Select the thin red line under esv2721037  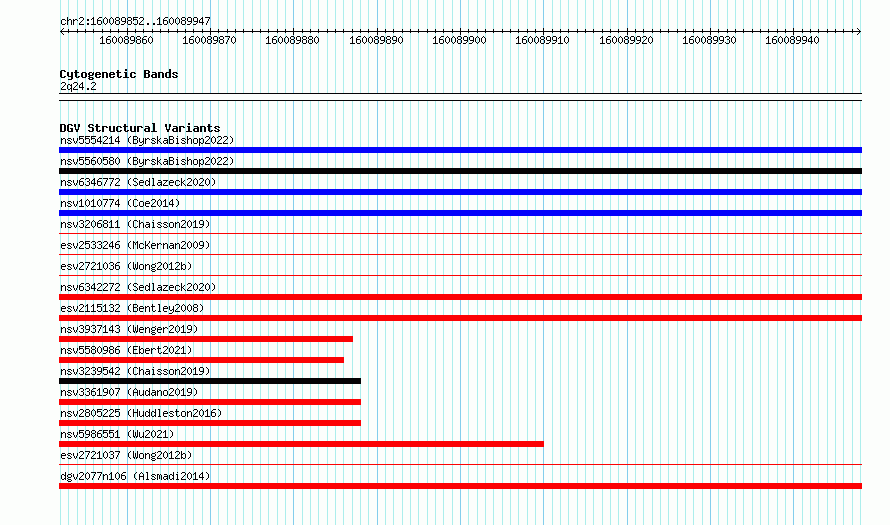pyautogui.click(x=460, y=464)
